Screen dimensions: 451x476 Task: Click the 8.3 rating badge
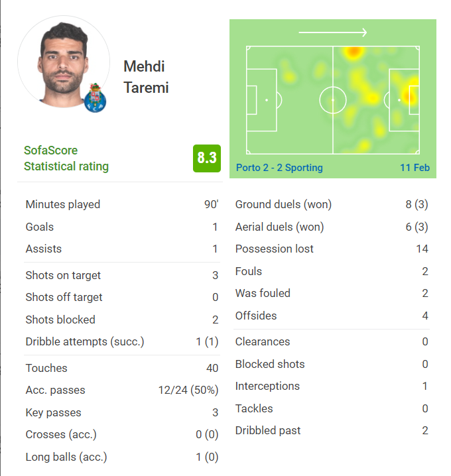207,158
